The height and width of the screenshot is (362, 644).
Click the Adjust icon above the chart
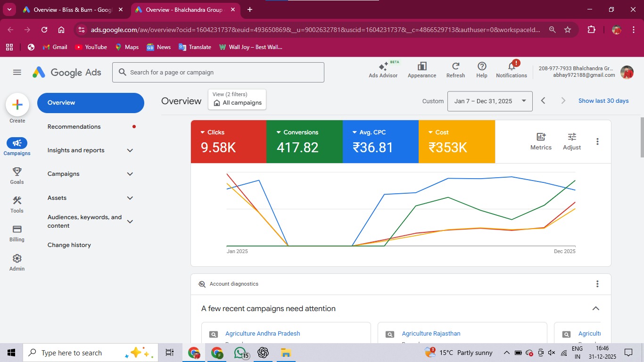(571, 140)
